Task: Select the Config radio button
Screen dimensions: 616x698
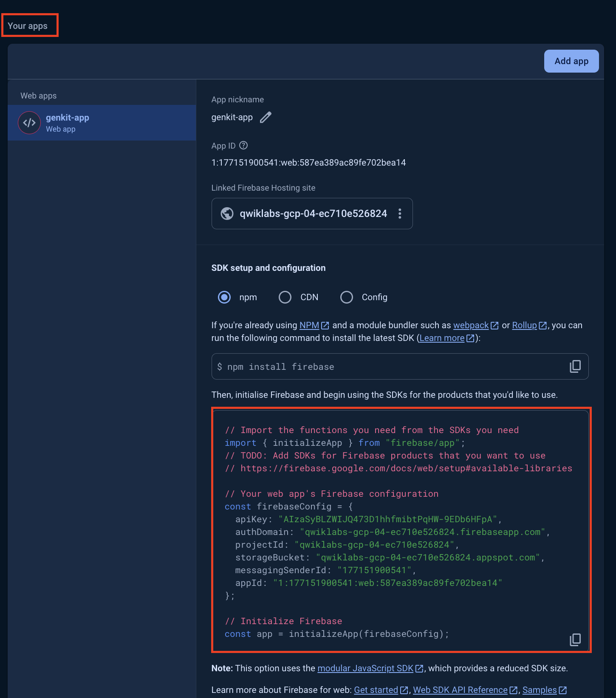Action: tap(347, 297)
